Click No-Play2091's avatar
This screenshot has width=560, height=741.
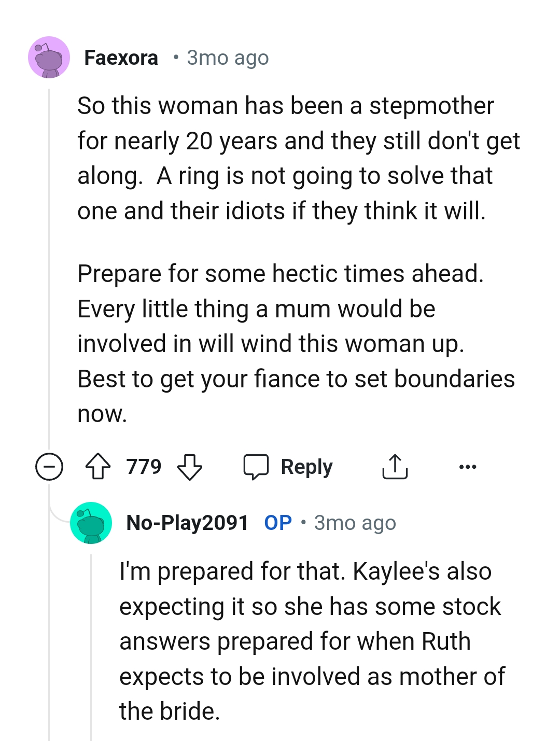coord(91,523)
